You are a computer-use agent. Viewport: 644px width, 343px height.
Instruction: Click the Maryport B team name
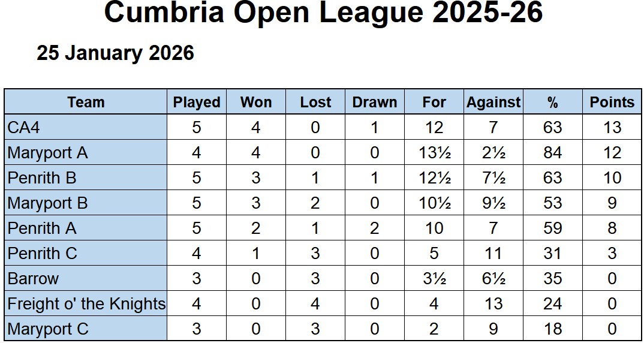tap(48, 203)
